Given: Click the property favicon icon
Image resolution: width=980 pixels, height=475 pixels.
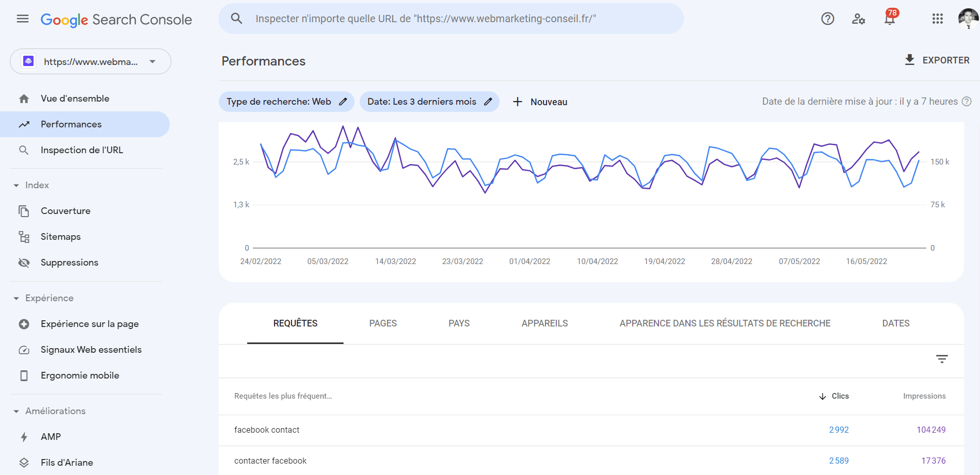Looking at the screenshot, I should pos(28,61).
